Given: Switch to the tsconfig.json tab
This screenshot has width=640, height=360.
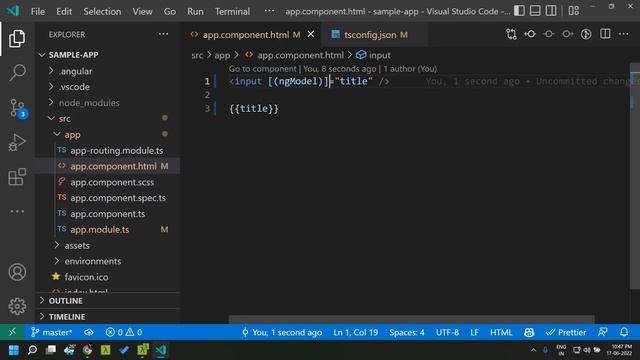Looking at the screenshot, I should tap(374, 35).
